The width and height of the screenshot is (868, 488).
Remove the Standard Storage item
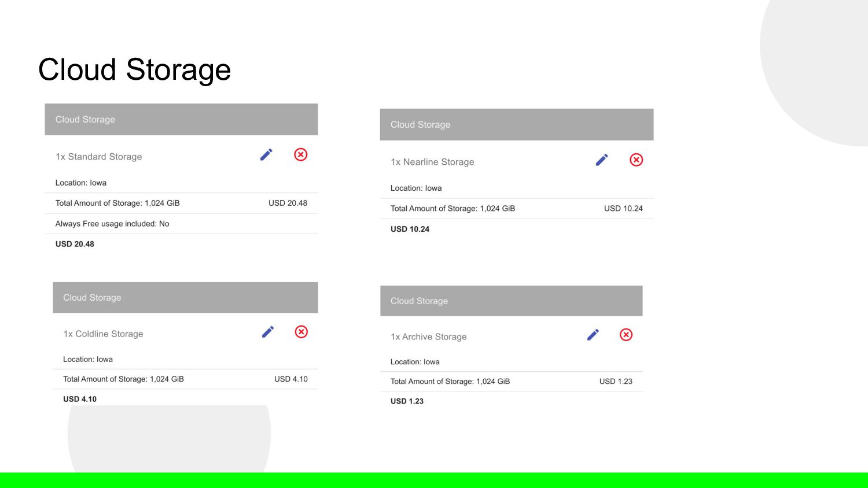click(x=301, y=154)
